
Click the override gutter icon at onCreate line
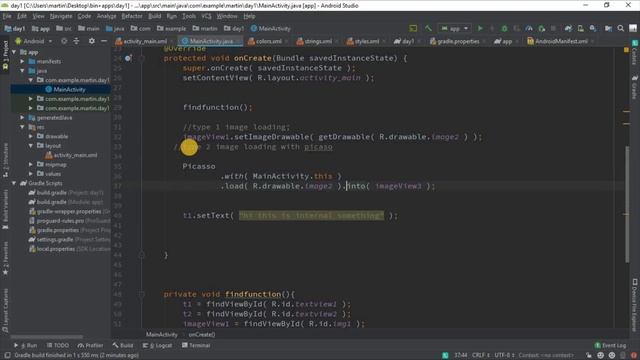(x=128, y=58)
